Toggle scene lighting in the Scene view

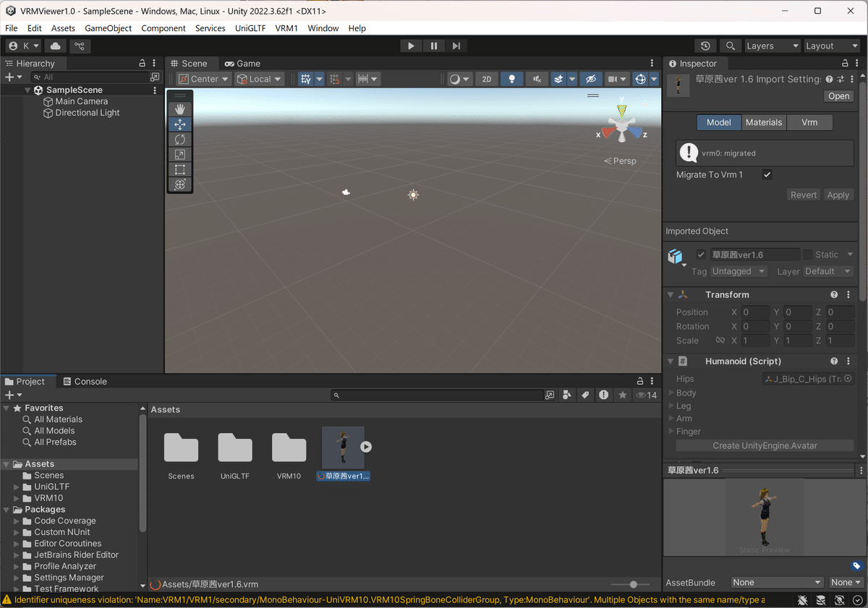(x=512, y=78)
